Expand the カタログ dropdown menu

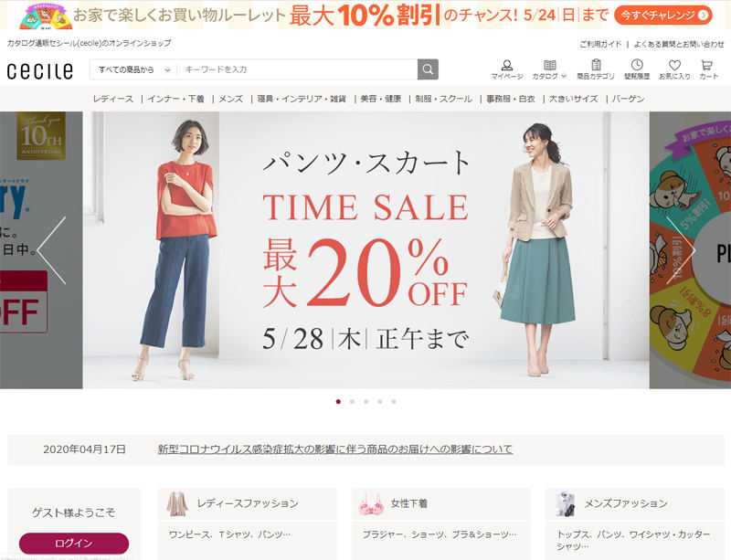(549, 69)
